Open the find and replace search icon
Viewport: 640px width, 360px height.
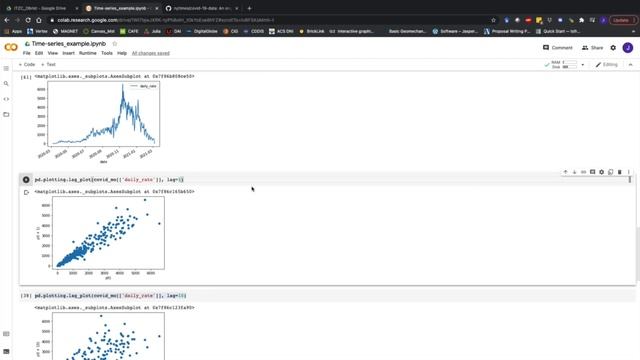(6, 84)
